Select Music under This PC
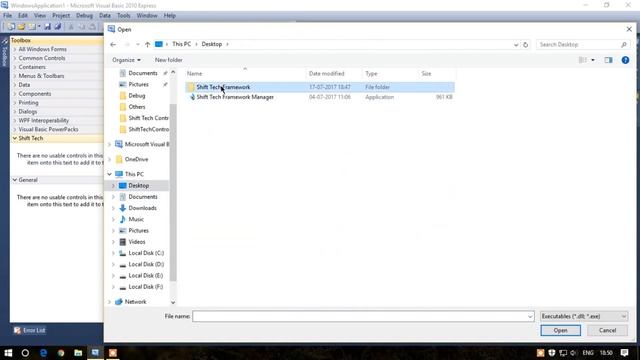This screenshot has height=360, width=640. pos(136,219)
